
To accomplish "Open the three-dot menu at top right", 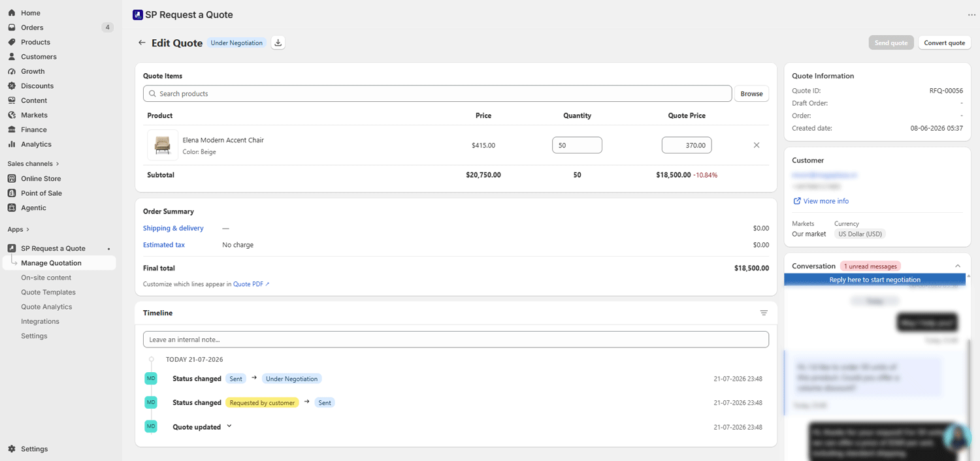I will click(972, 15).
